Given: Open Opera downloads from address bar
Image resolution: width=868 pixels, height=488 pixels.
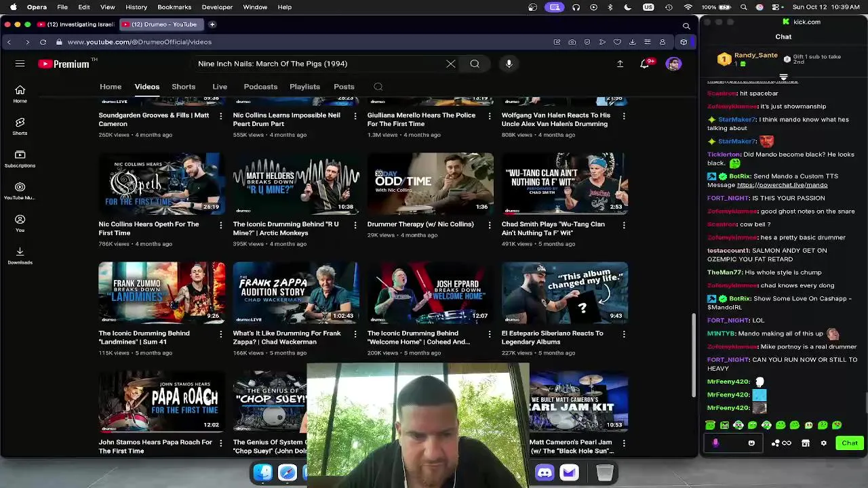Looking at the screenshot, I should pos(632,42).
